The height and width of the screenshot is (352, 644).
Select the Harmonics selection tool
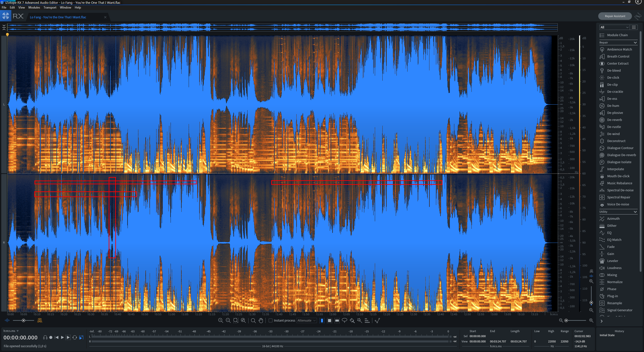coord(367,321)
